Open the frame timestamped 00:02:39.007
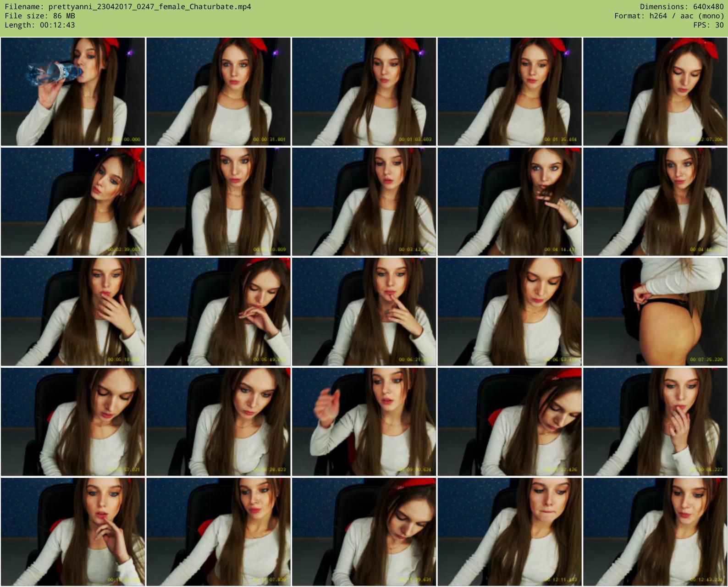The image size is (728, 587). [73, 202]
